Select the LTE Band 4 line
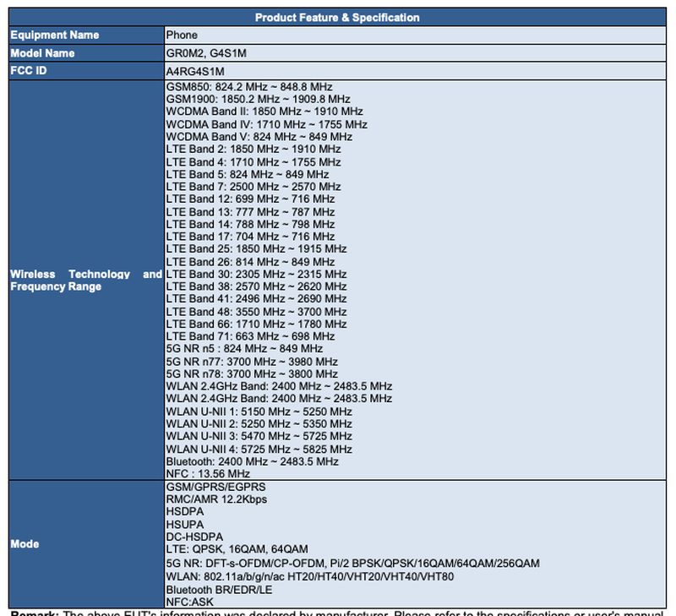This screenshot has height=616, width=676. coord(253,162)
